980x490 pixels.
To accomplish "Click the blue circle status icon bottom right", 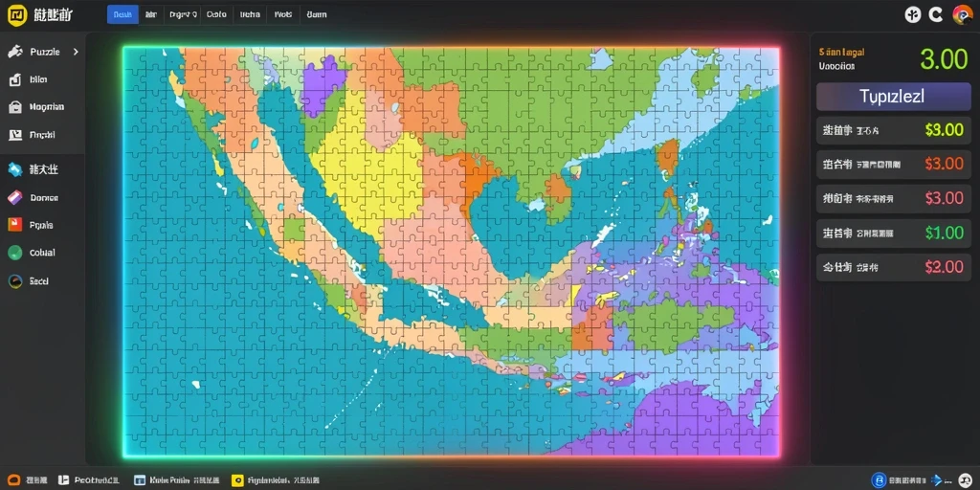I will (x=880, y=480).
